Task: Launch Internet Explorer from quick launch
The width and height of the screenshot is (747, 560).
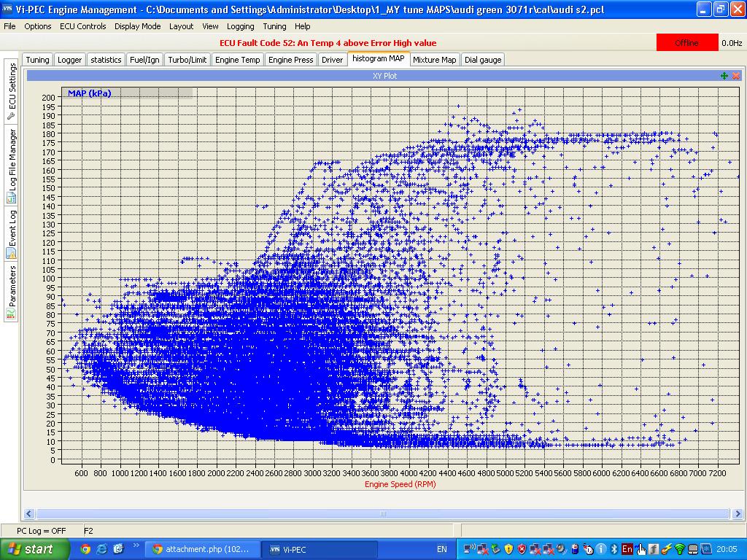Action: (x=102, y=549)
